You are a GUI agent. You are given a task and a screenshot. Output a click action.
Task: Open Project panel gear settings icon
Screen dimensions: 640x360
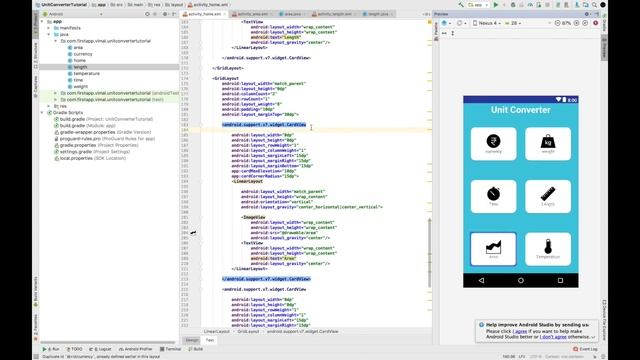point(165,14)
